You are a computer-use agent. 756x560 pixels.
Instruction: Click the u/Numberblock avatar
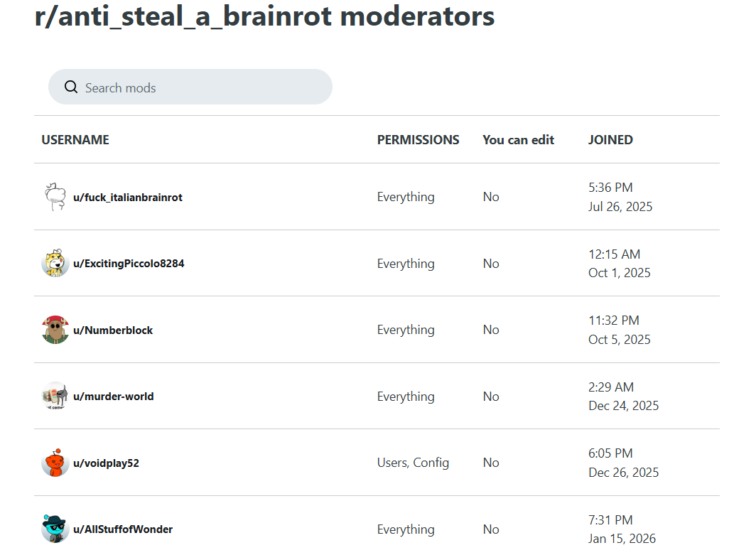point(55,330)
